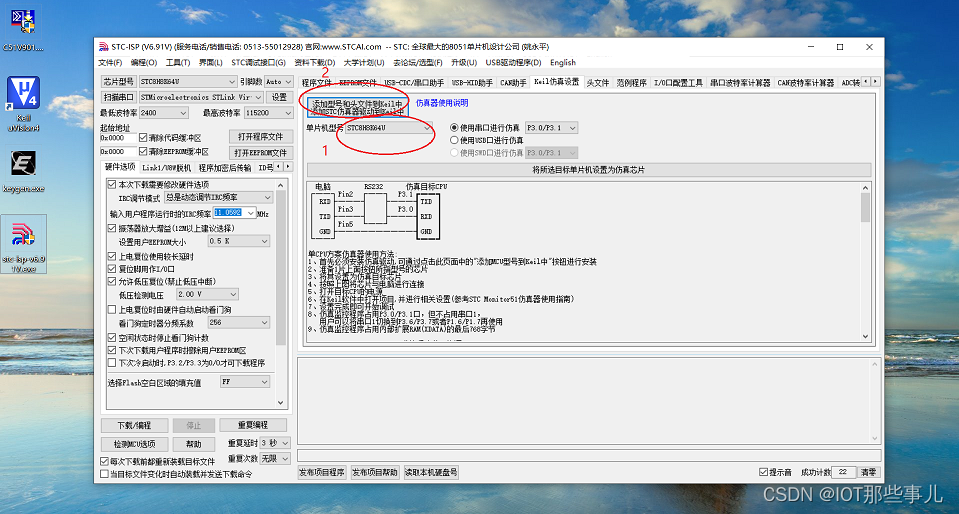This screenshot has height=514, width=959.
Task: Toggle 下次下载用户程序时擦除用户EEPROM区
Action: coord(112,351)
